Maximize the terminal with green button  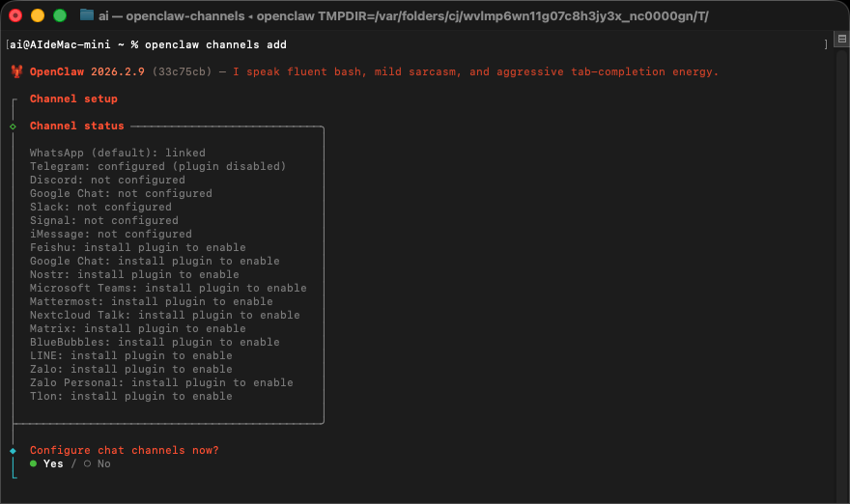pos(60,15)
